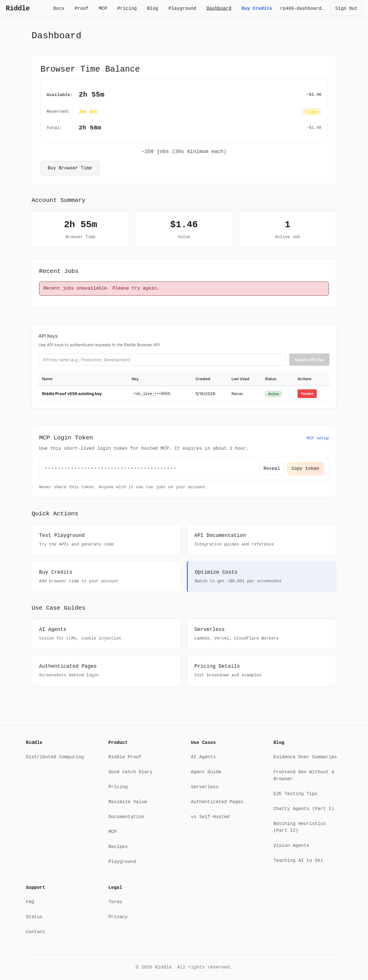Click the Sign Out button
Image resolution: width=368 pixels, height=980 pixels.
[346, 8]
